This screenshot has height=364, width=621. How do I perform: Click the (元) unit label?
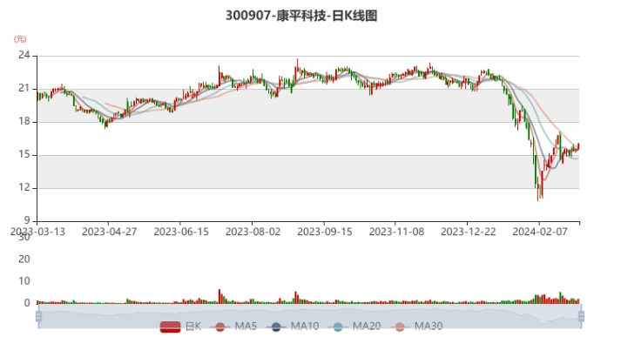pyautogui.click(x=20, y=39)
